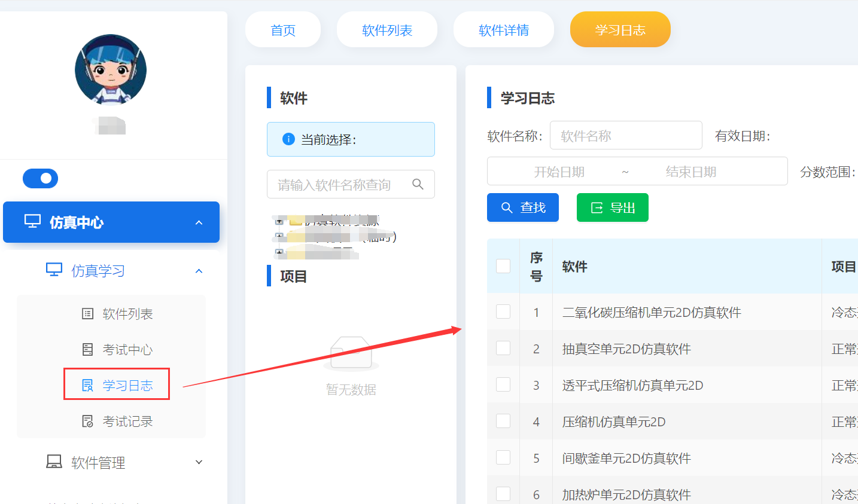Image resolution: width=858 pixels, height=504 pixels.
Task: Click the icon beside 考试中心
Action: pyautogui.click(x=87, y=350)
